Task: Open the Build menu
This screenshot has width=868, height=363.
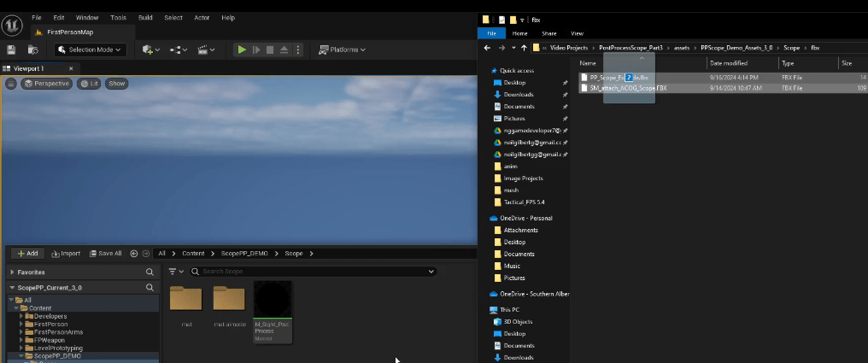Action: tap(145, 17)
